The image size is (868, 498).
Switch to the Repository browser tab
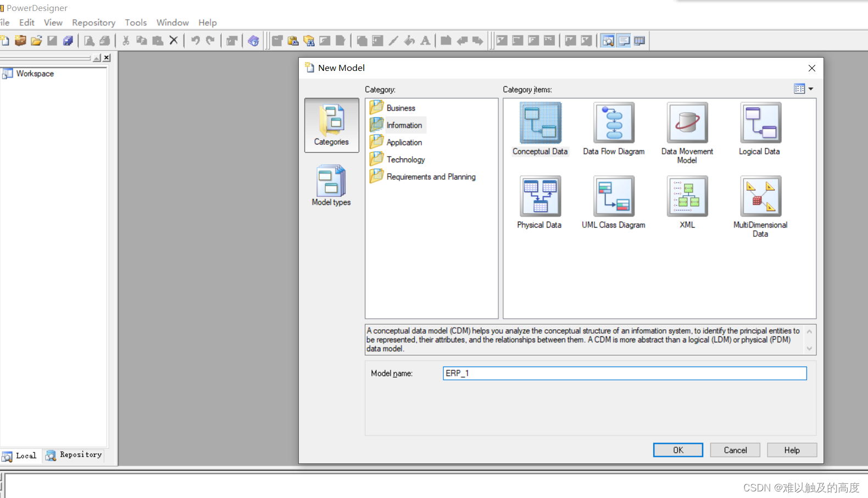coord(75,455)
